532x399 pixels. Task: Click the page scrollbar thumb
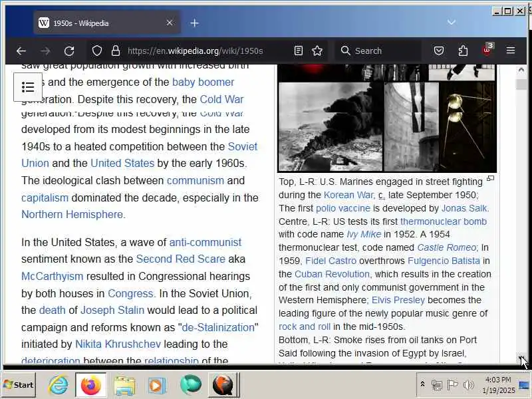pyautogui.click(x=521, y=84)
